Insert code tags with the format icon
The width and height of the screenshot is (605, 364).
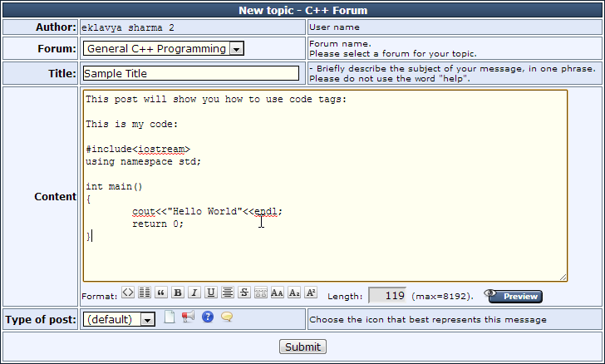(x=128, y=293)
